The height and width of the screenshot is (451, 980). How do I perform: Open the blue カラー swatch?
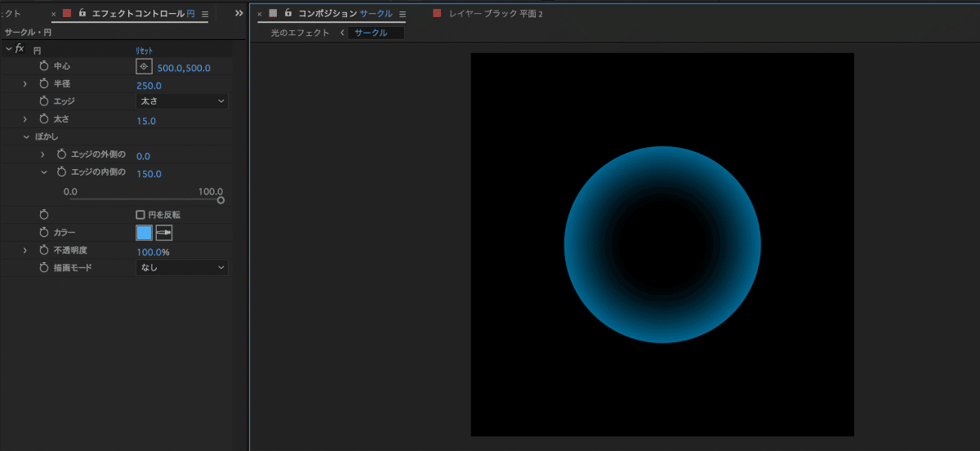pyautogui.click(x=144, y=233)
